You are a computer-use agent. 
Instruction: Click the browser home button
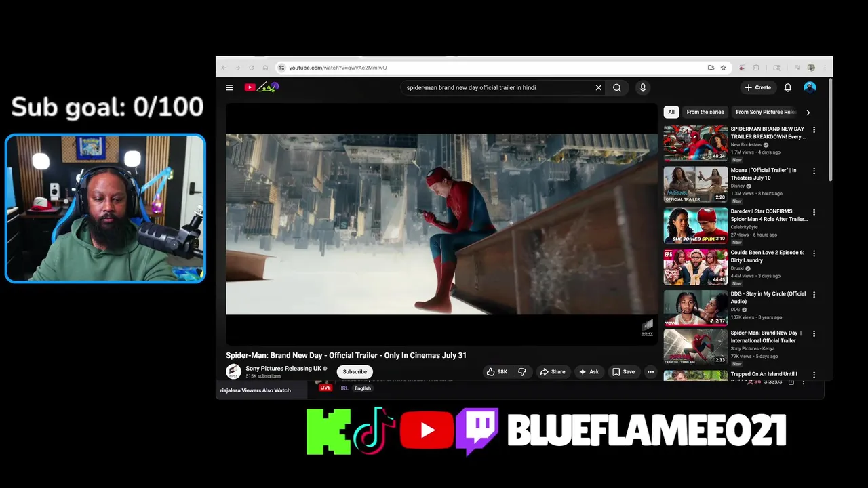(265, 68)
